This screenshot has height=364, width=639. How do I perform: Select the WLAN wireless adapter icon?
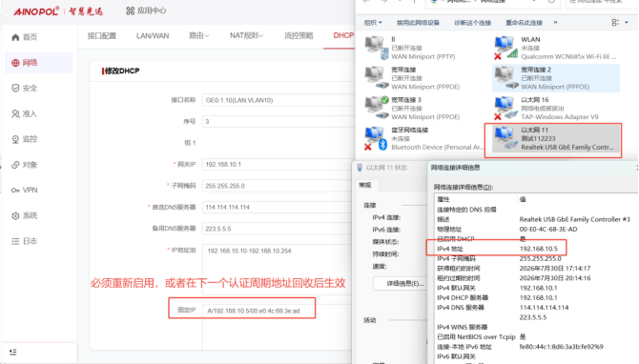(x=505, y=48)
